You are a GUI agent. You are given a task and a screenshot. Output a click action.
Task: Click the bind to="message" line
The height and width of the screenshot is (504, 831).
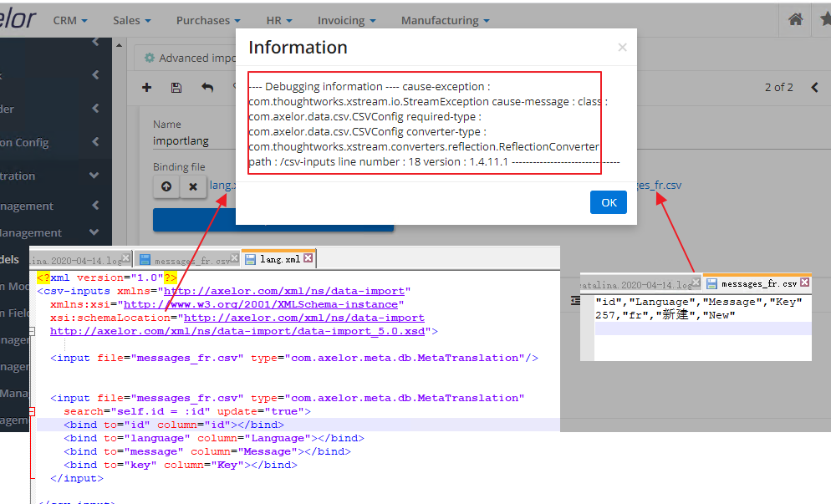pos(207,451)
